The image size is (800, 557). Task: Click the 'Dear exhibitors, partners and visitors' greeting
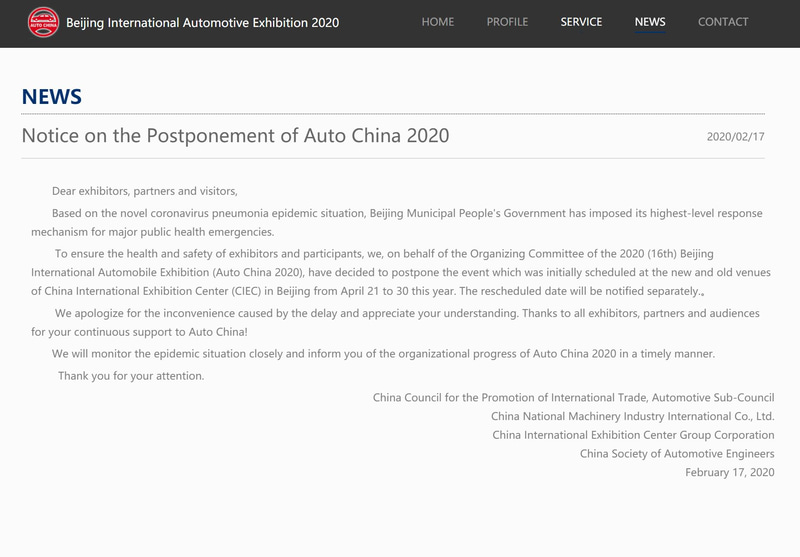point(145,191)
